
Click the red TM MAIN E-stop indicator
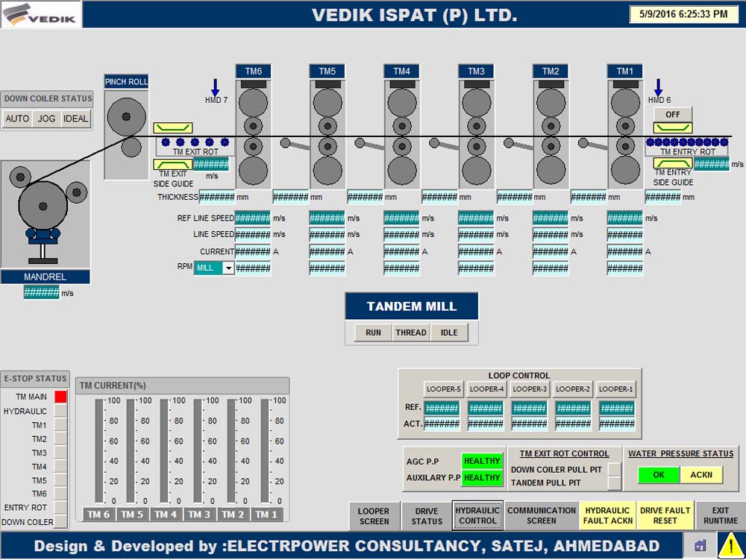tap(60, 397)
